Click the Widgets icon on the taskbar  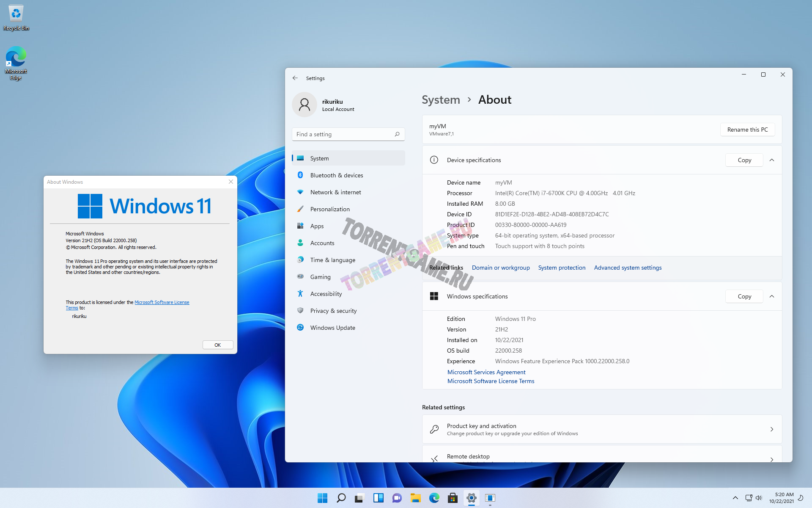tap(378, 498)
